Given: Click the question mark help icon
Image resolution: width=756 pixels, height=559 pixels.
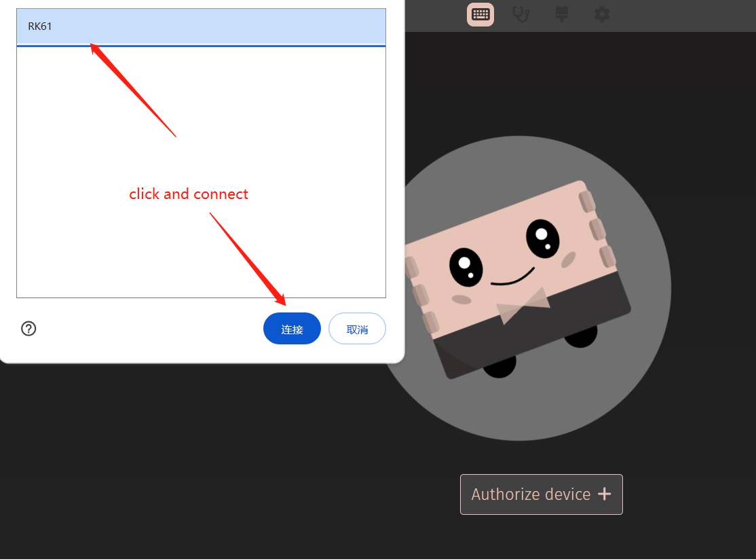Looking at the screenshot, I should click(x=29, y=329).
